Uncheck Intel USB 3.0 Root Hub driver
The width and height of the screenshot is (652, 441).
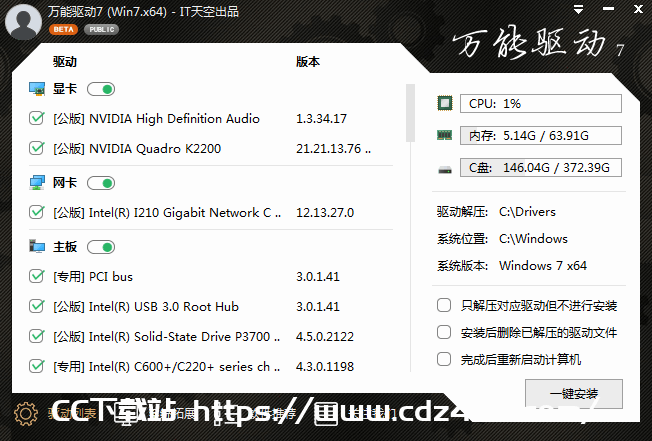(37, 306)
